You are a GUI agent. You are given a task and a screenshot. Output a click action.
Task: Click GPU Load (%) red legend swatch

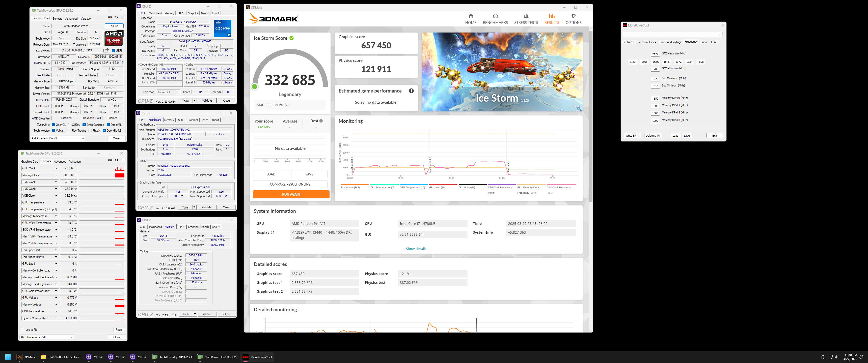click(443, 184)
